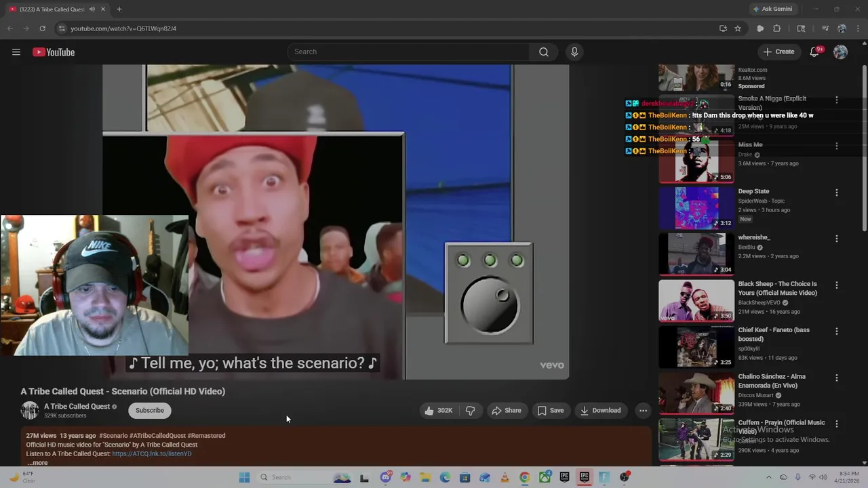
Task: Open Chief Keef Faneto bass boosted title
Action: tap(774, 334)
